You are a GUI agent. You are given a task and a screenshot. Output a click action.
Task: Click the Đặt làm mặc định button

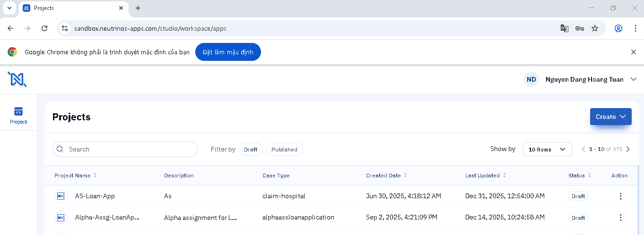click(x=228, y=52)
